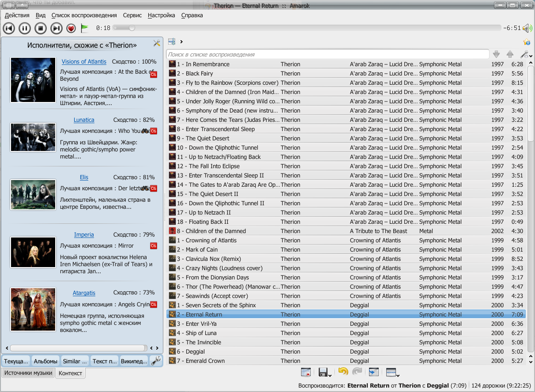
Task: Expand the breadcrumb arrow beside the playlist icon
Action: [x=181, y=41]
